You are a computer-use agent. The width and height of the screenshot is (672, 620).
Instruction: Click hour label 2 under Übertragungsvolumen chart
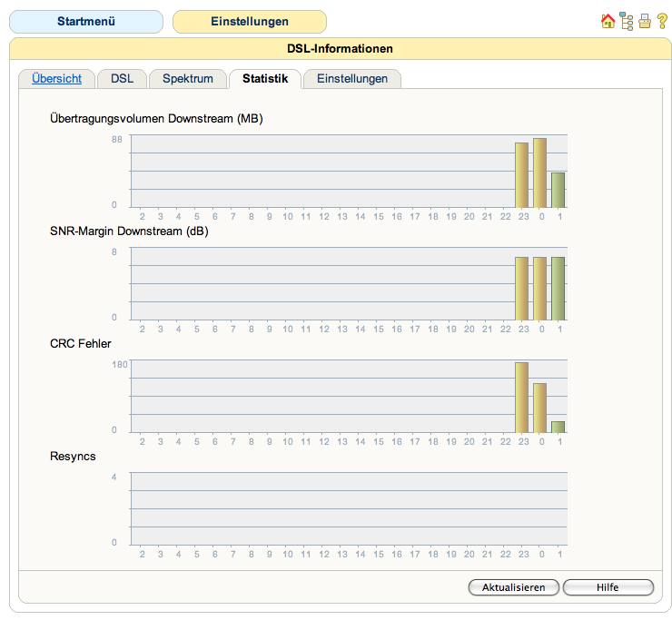tap(143, 217)
